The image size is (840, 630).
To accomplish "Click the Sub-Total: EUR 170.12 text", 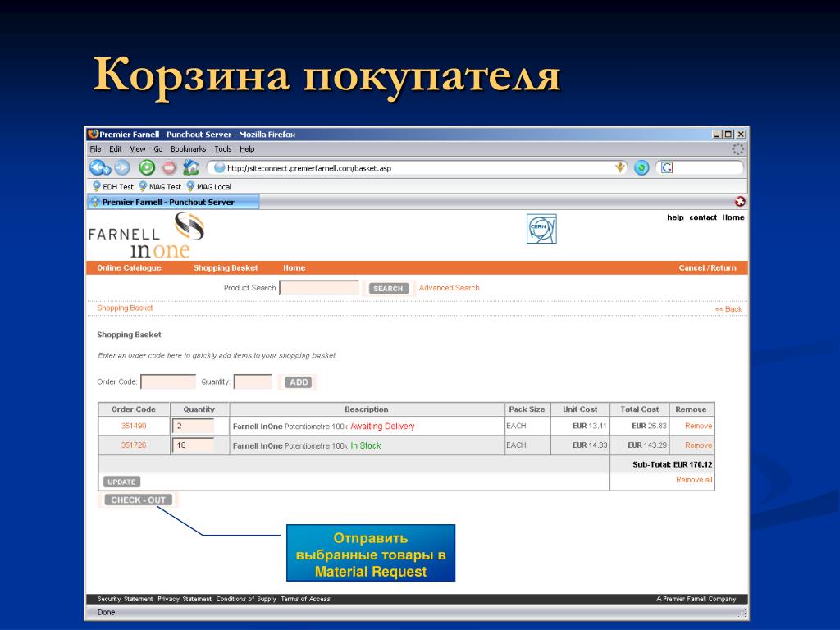I will coord(673,464).
